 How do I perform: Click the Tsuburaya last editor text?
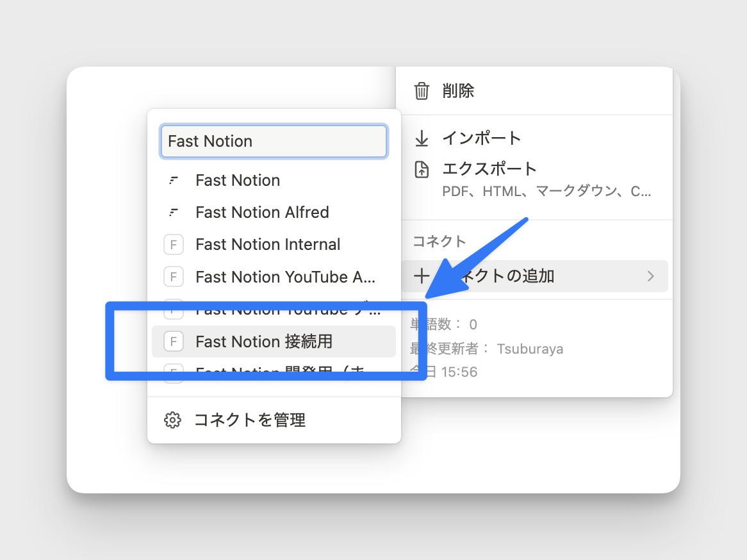(x=530, y=349)
